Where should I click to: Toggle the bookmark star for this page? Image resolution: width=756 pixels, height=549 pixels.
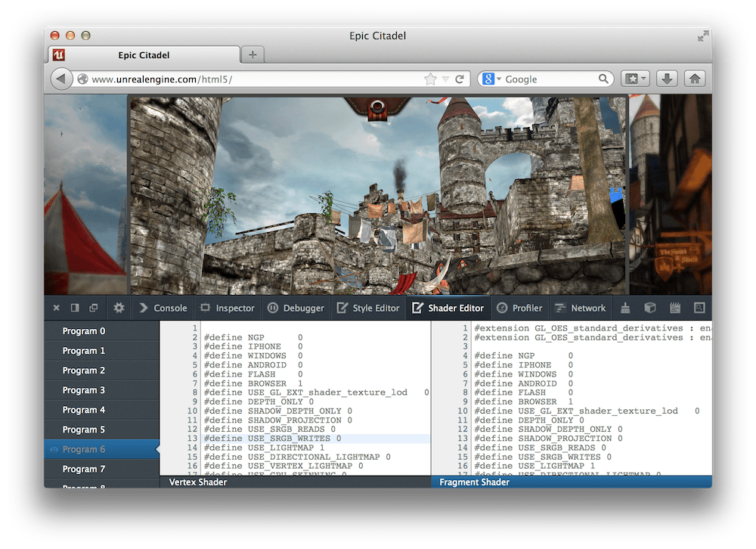click(x=429, y=78)
